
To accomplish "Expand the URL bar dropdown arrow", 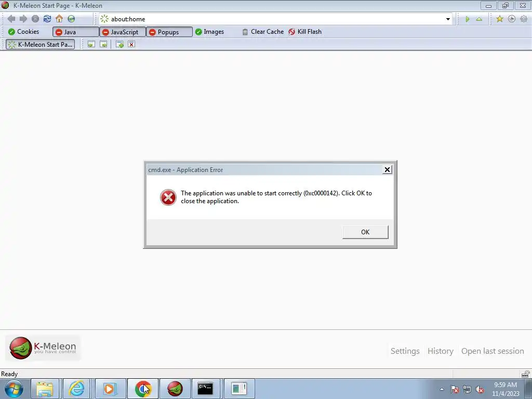I will [448, 19].
